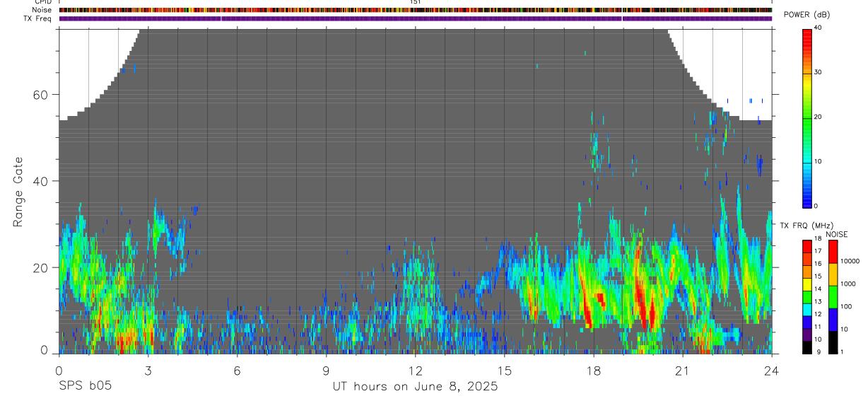
Task: Click the 21 tick on the UT hours axis
Action: (683, 370)
